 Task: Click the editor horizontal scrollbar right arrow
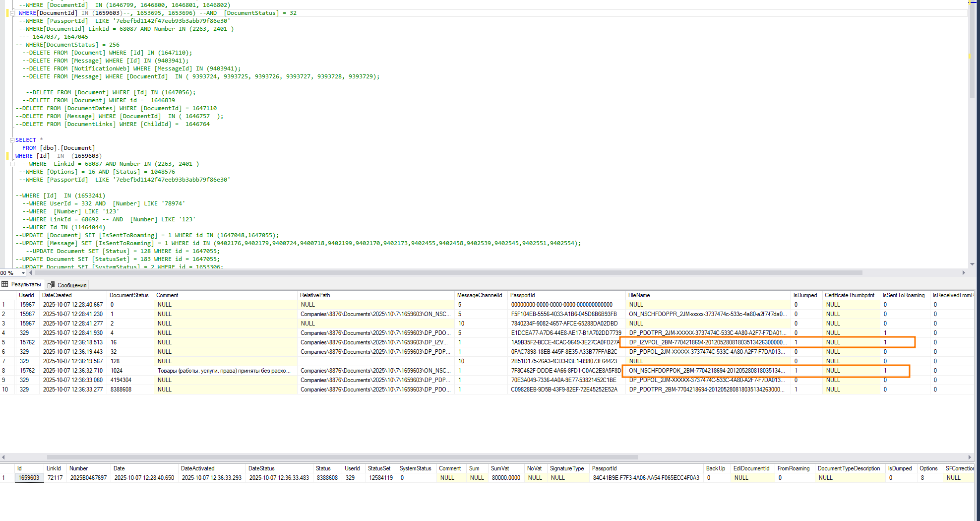[x=964, y=273]
